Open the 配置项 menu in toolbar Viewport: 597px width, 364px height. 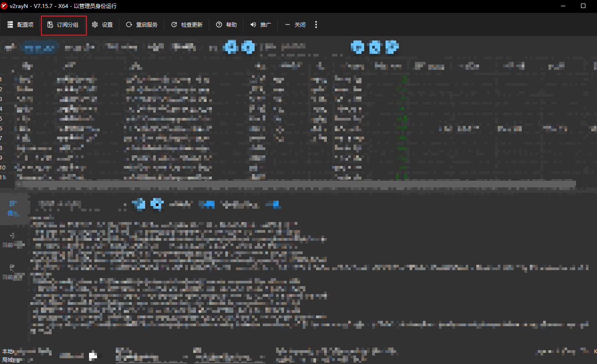tap(20, 25)
